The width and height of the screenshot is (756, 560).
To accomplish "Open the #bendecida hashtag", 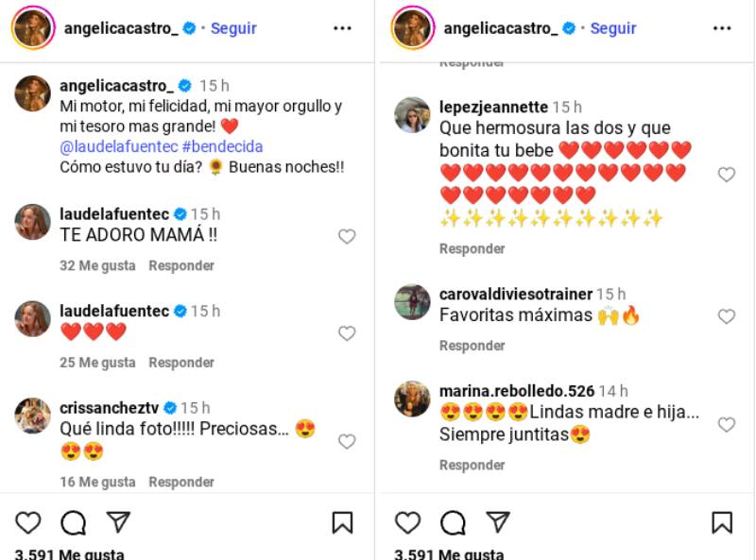I will (222, 146).
